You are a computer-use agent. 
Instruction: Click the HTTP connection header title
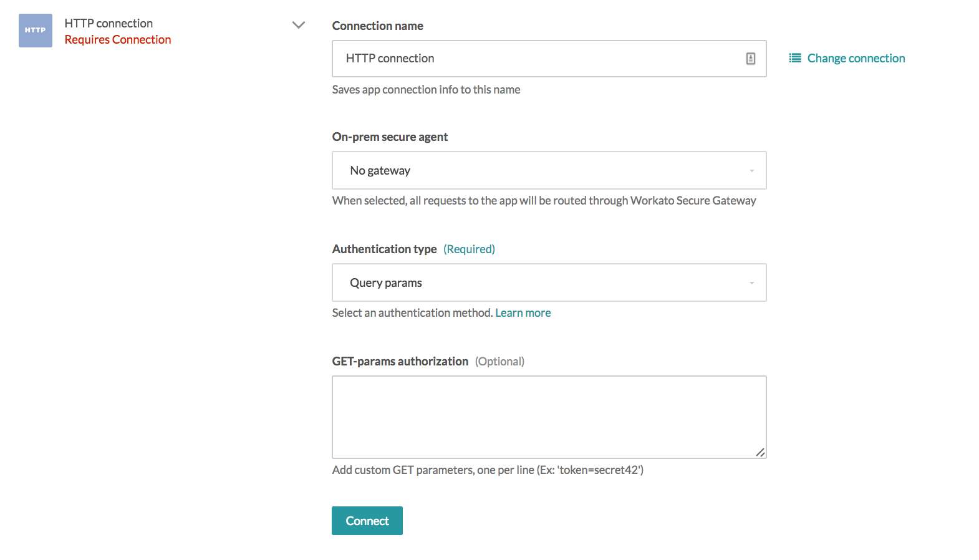[x=107, y=22]
